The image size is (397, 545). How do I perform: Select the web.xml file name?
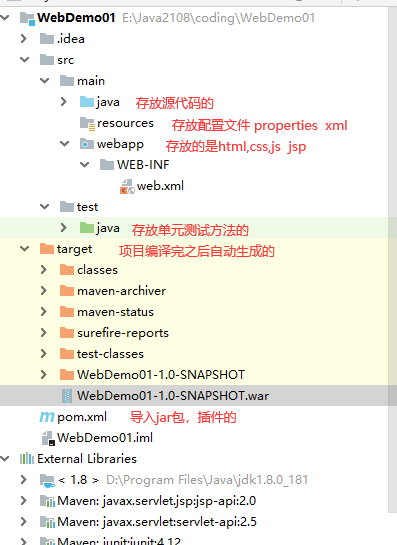pos(160,186)
